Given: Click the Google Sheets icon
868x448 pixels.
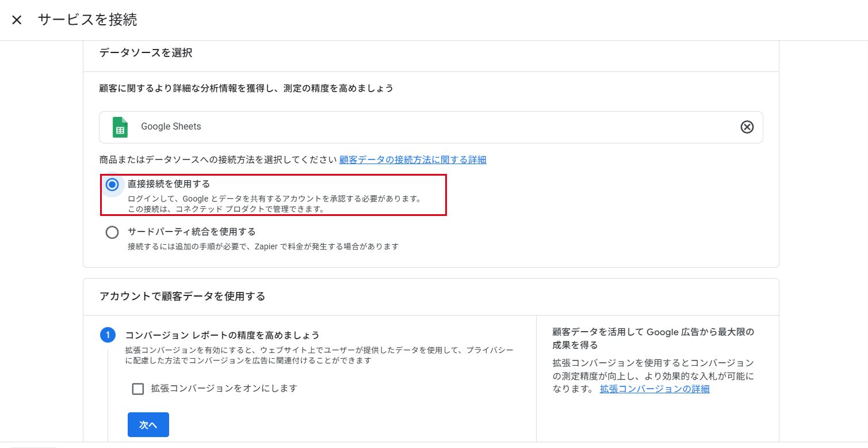Looking at the screenshot, I should point(120,127).
